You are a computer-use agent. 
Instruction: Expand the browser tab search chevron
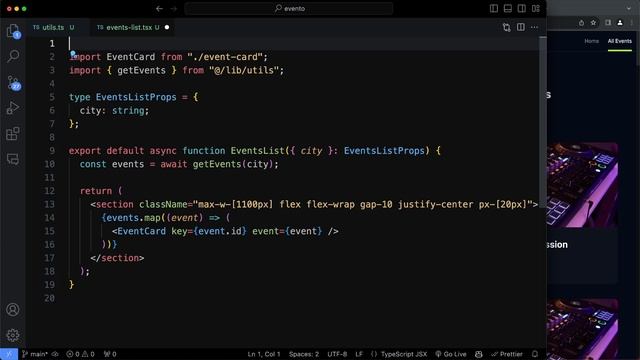click(629, 8)
